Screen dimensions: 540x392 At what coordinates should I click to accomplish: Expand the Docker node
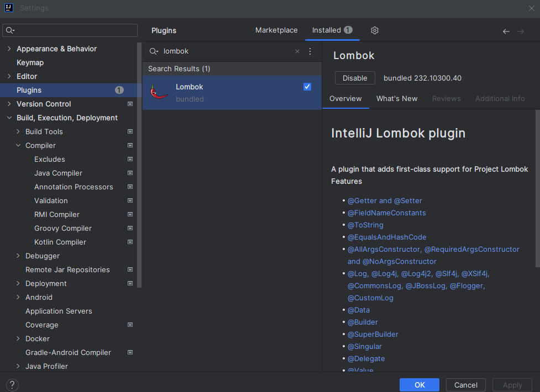coord(18,338)
